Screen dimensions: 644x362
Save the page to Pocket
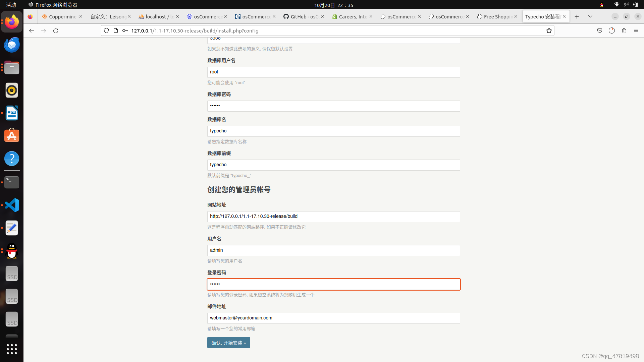tap(600, 31)
